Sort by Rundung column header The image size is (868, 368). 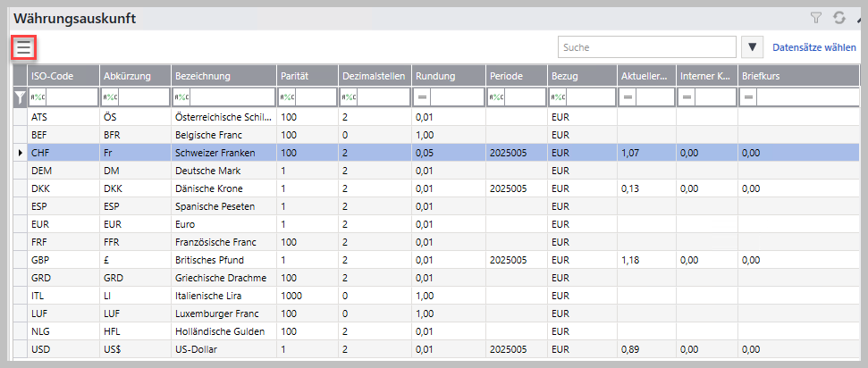pos(449,76)
